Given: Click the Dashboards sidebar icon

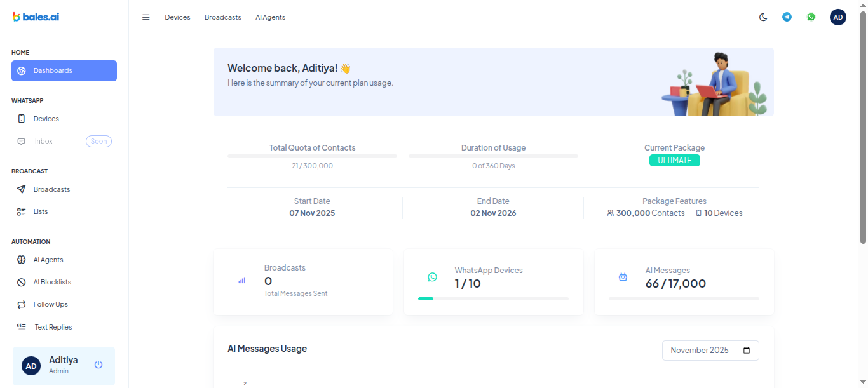Looking at the screenshot, I should point(22,70).
